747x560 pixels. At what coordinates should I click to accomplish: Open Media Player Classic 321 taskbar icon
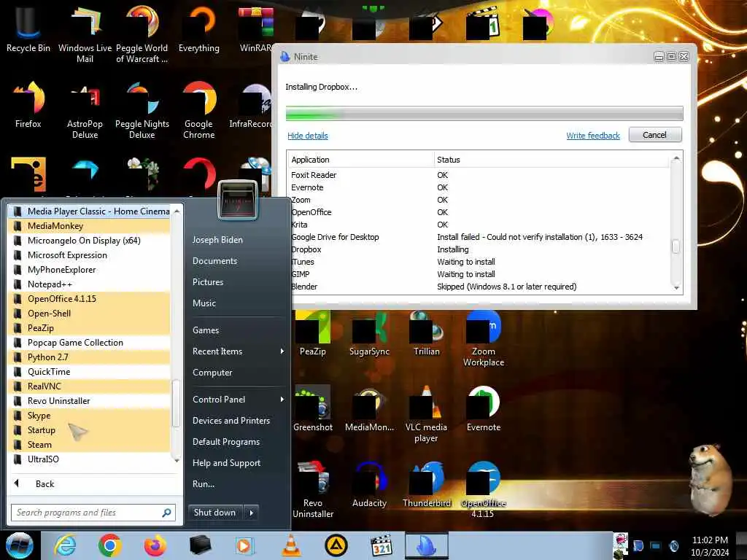tap(382, 545)
